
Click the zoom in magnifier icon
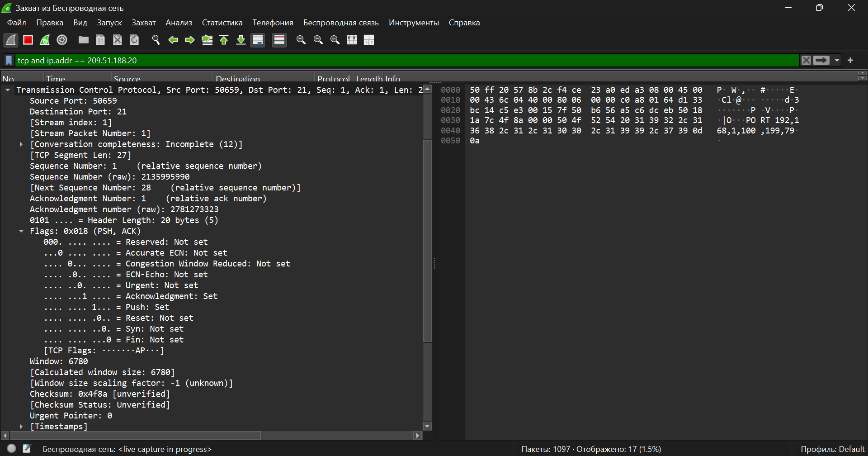point(301,40)
